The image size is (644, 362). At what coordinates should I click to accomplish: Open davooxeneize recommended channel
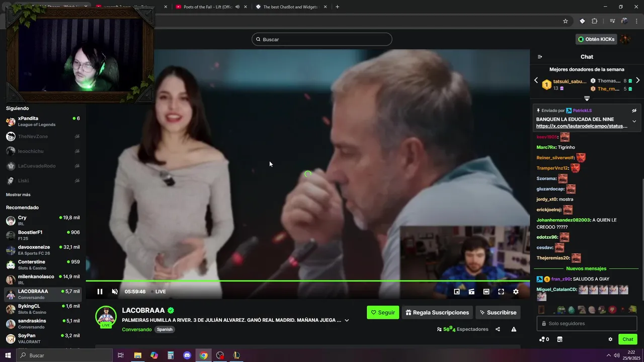[x=43, y=250]
